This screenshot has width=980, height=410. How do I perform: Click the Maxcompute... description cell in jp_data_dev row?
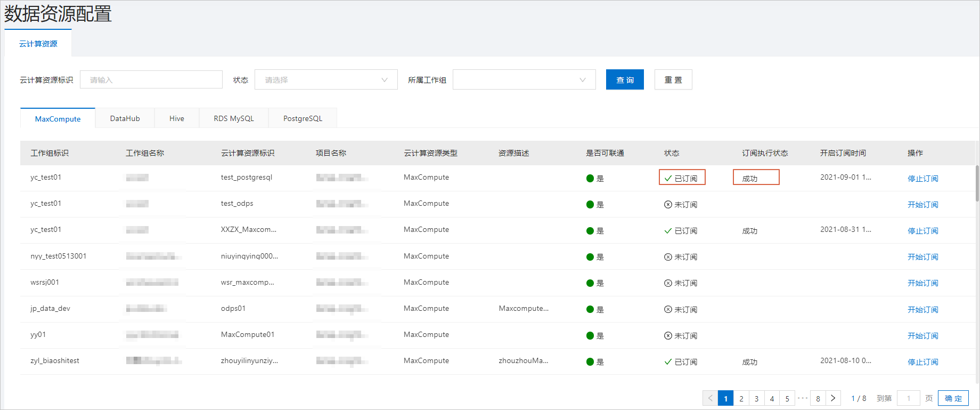pyautogui.click(x=524, y=309)
